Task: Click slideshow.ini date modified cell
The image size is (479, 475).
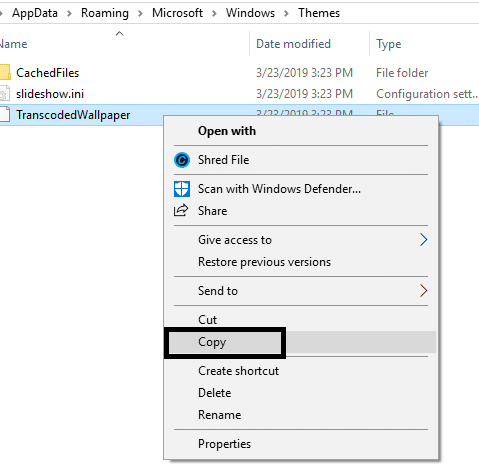Action: (304, 94)
